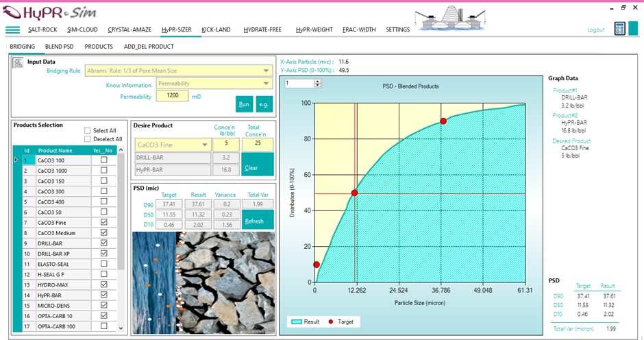Click the Yes_No column header
The image size is (644, 340).
[x=103, y=151]
